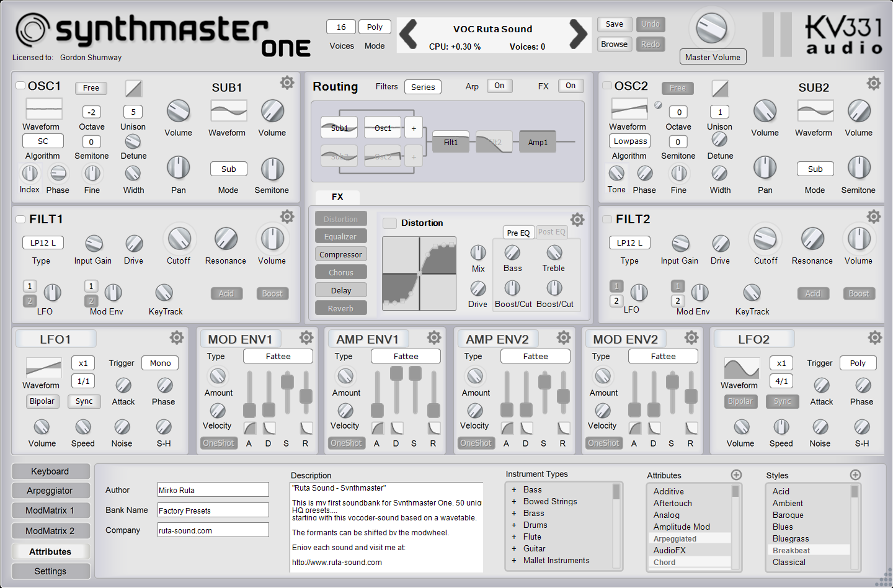The width and height of the screenshot is (893, 588).
Task: Open AMP ENV1 settings gear
Action: coord(434,337)
